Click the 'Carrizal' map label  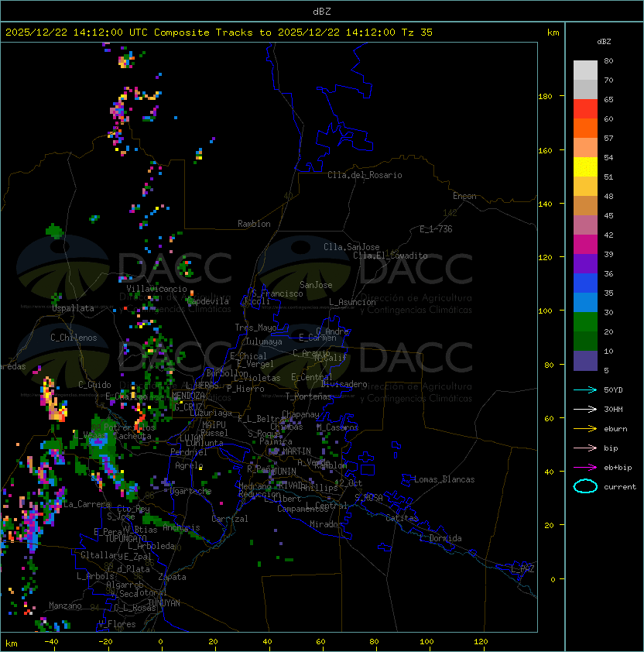coord(230,519)
